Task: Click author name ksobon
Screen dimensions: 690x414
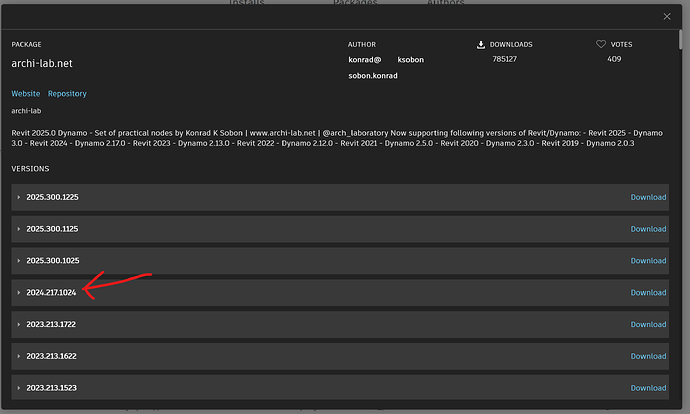Action: coord(411,59)
